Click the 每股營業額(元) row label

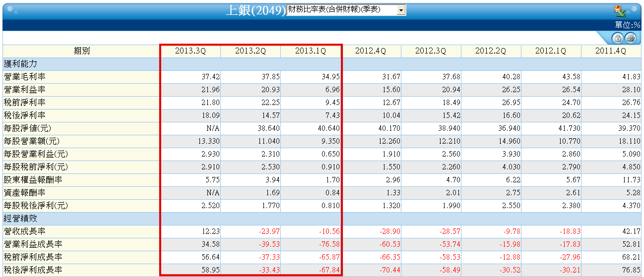(32, 141)
